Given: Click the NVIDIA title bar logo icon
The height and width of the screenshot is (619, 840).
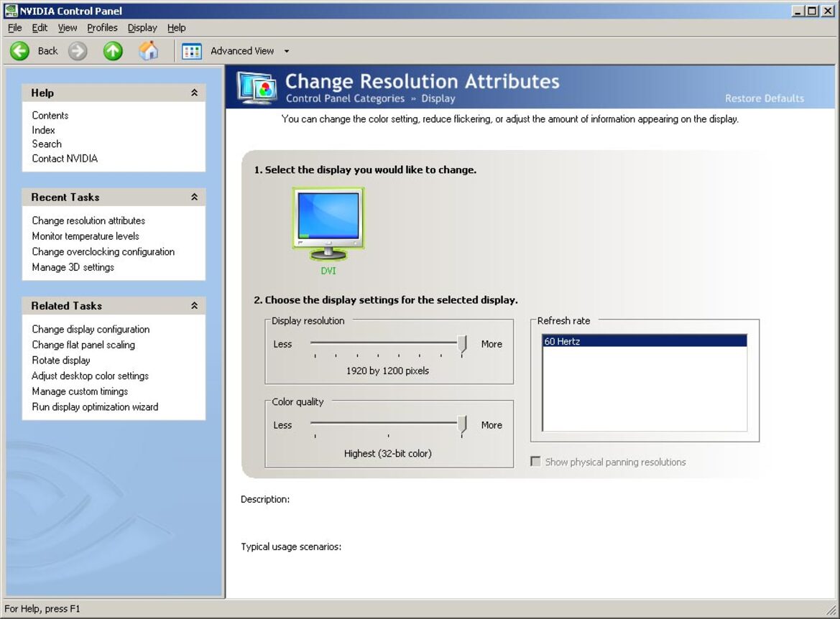Looking at the screenshot, I should pyautogui.click(x=11, y=11).
